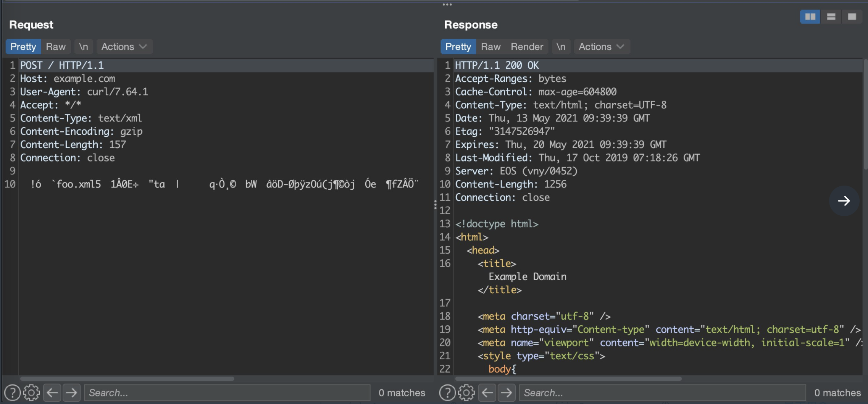Click 'Connection: close' in Response
Screen dimensions: 868x404
coord(502,197)
